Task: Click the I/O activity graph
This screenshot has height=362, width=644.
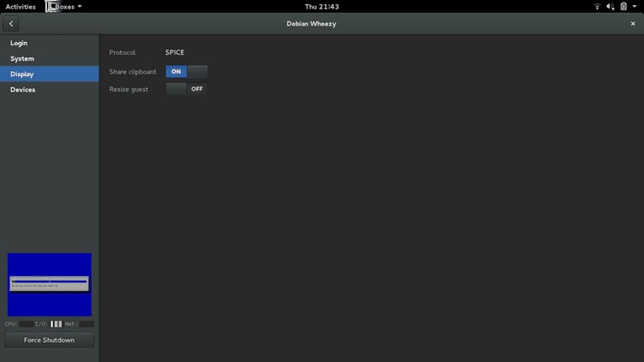Action: click(57, 323)
